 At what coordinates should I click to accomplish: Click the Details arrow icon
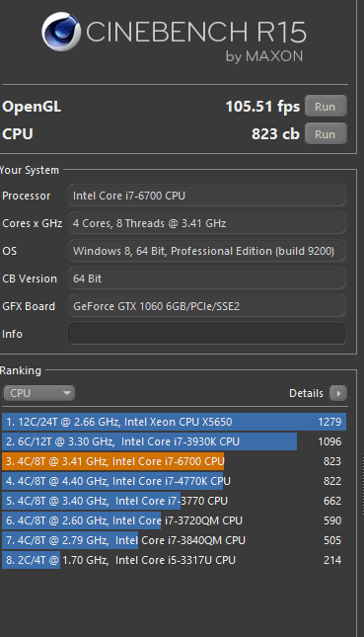click(x=338, y=393)
